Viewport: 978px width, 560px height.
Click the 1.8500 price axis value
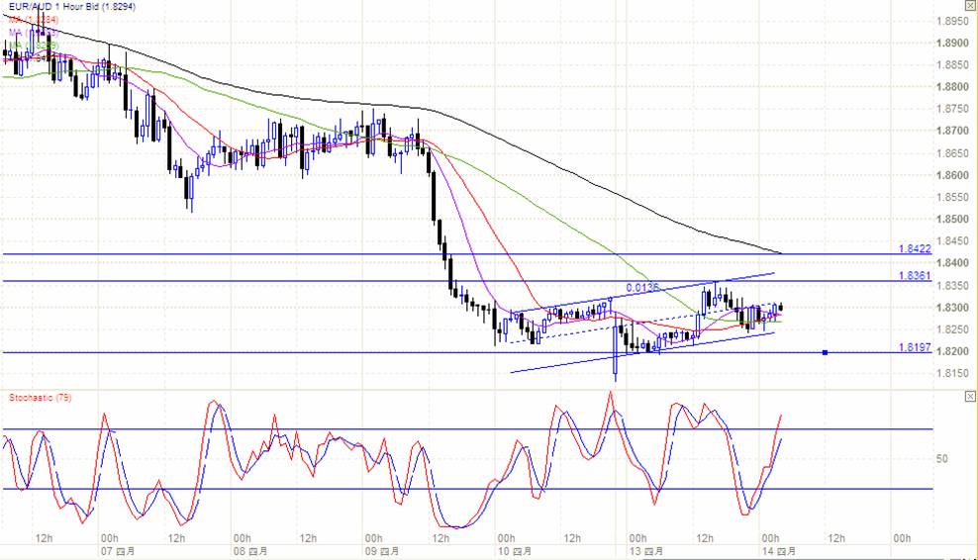coord(952,220)
